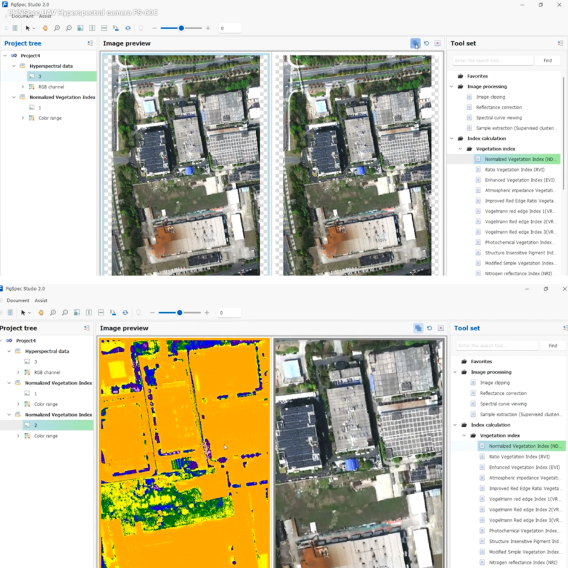Activate the vertical split view icon in upper toolbar
Image resolution: width=568 pixels, height=568 pixels.
pos(92,28)
